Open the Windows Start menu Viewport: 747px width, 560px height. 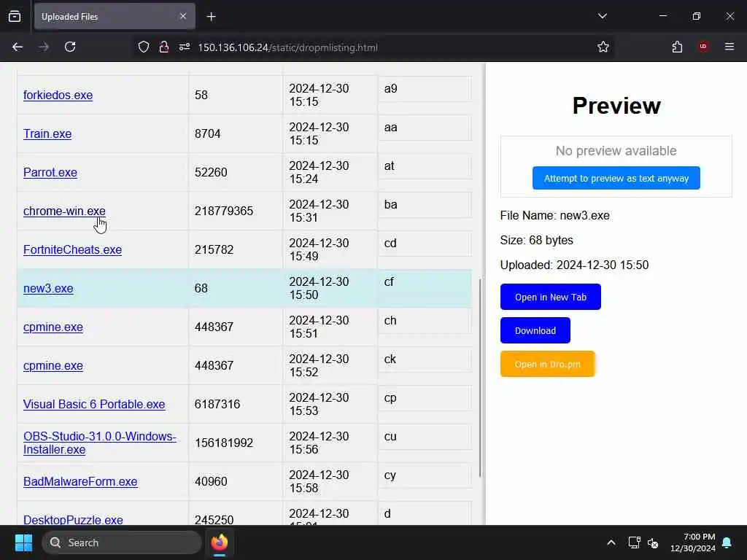pos(23,542)
